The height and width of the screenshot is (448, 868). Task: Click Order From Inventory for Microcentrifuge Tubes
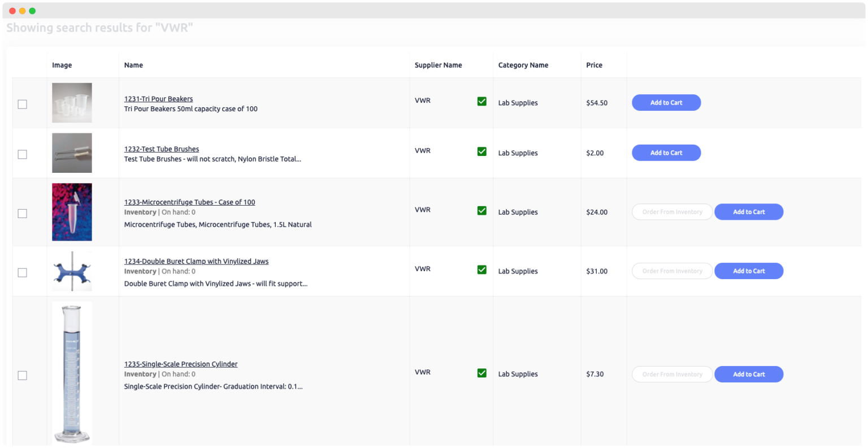click(672, 212)
